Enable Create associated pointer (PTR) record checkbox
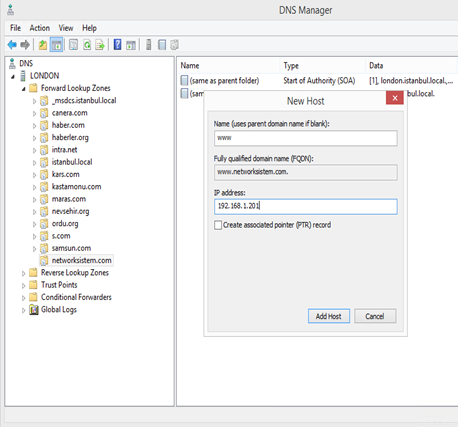Image resolution: width=458 pixels, height=427 pixels. click(218, 225)
